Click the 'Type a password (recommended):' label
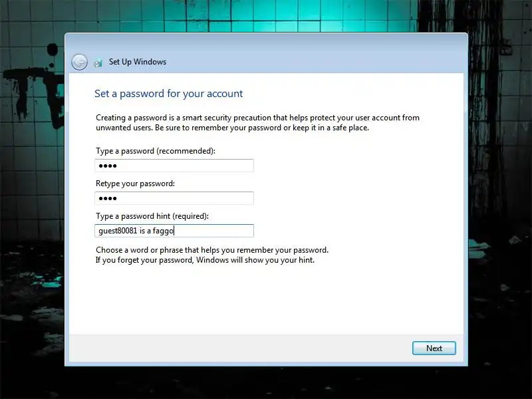The height and width of the screenshot is (399, 532). [x=156, y=151]
